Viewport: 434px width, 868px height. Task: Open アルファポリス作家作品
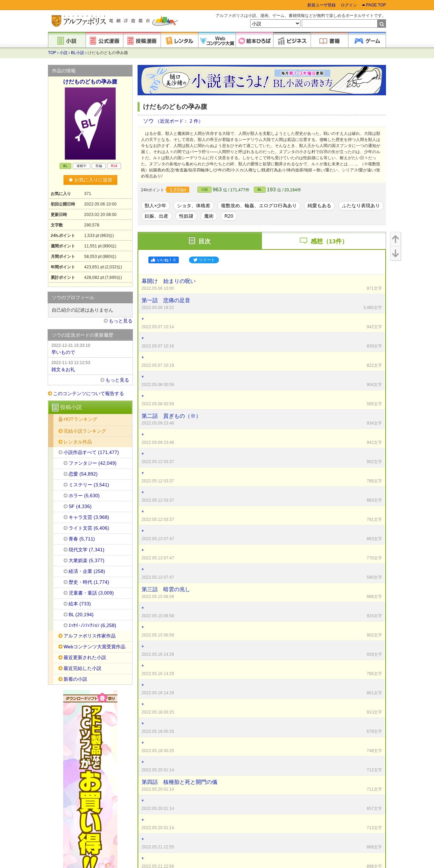[x=93, y=636]
